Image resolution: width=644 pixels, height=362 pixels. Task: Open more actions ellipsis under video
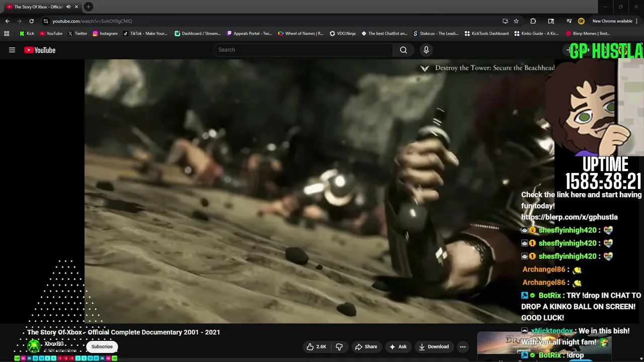point(463,346)
